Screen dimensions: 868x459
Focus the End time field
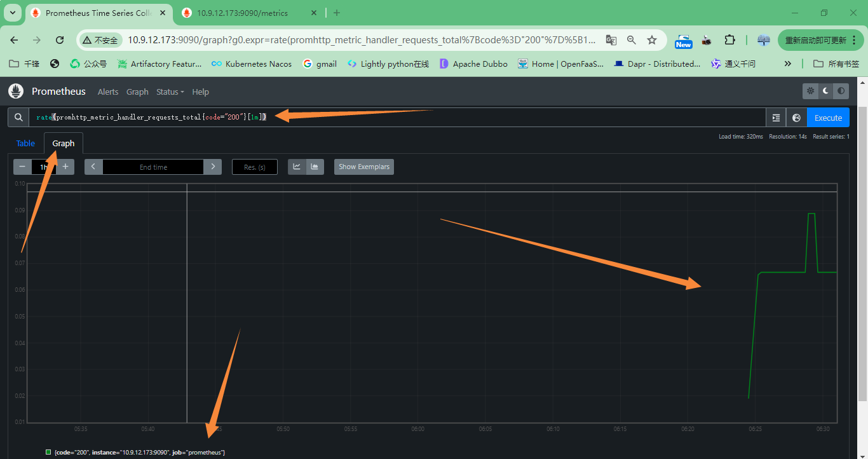coord(153,167)
